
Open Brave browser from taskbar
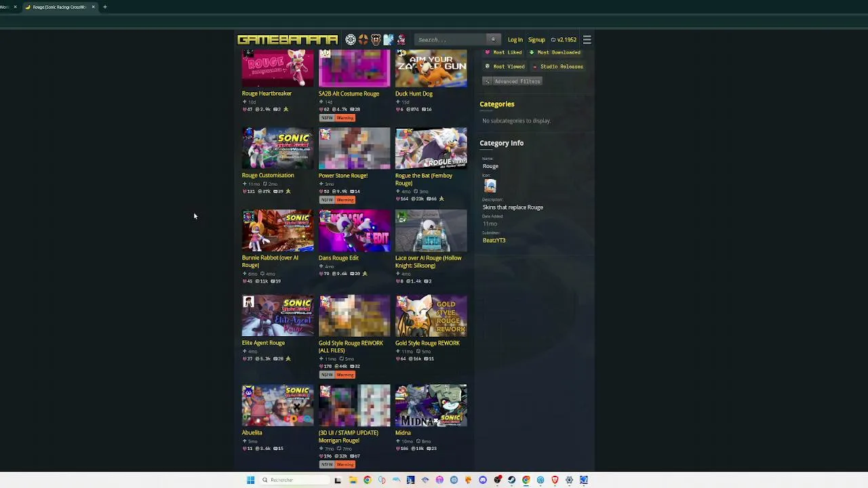[x=555, y=480]
